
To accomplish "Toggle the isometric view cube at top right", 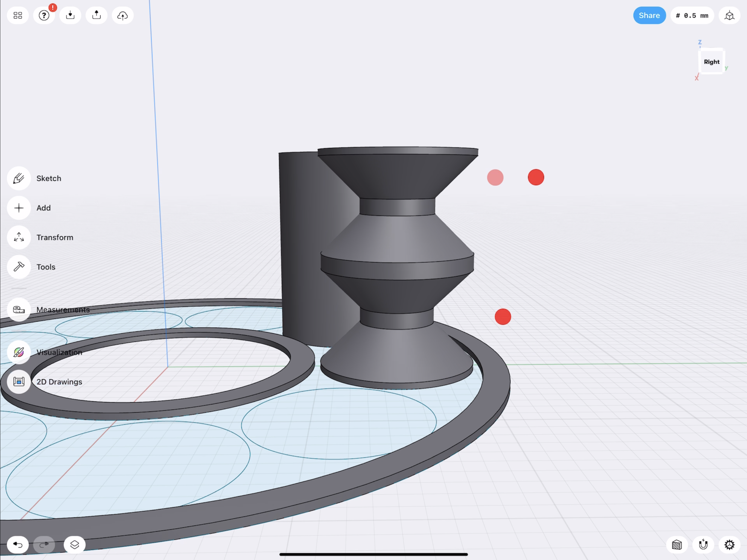I will point(729,15).
